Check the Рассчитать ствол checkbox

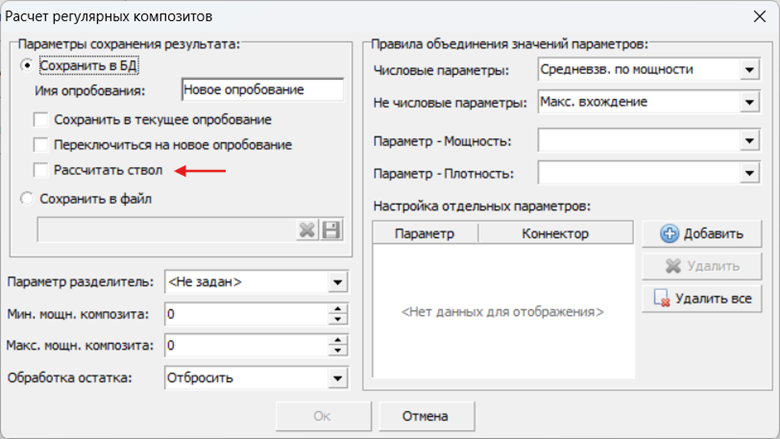pyautogui.click(x=42, y=171)
